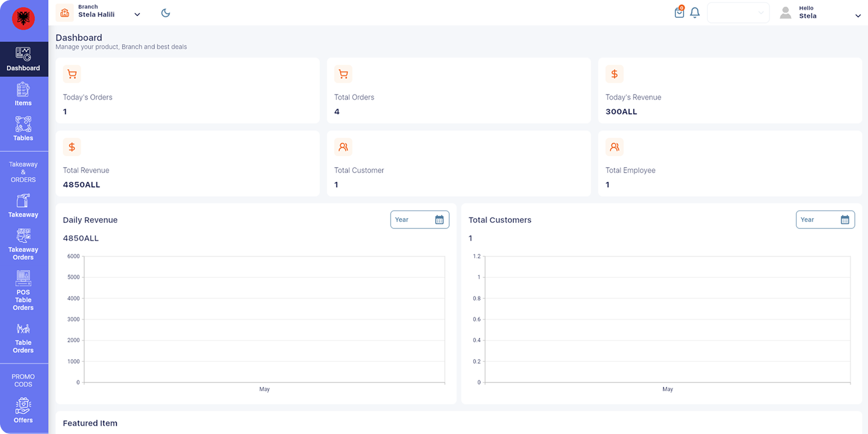Viewport: 868px width, 434px height.
Task: Go to Tables in the sidebar
Action: point(23,129)
